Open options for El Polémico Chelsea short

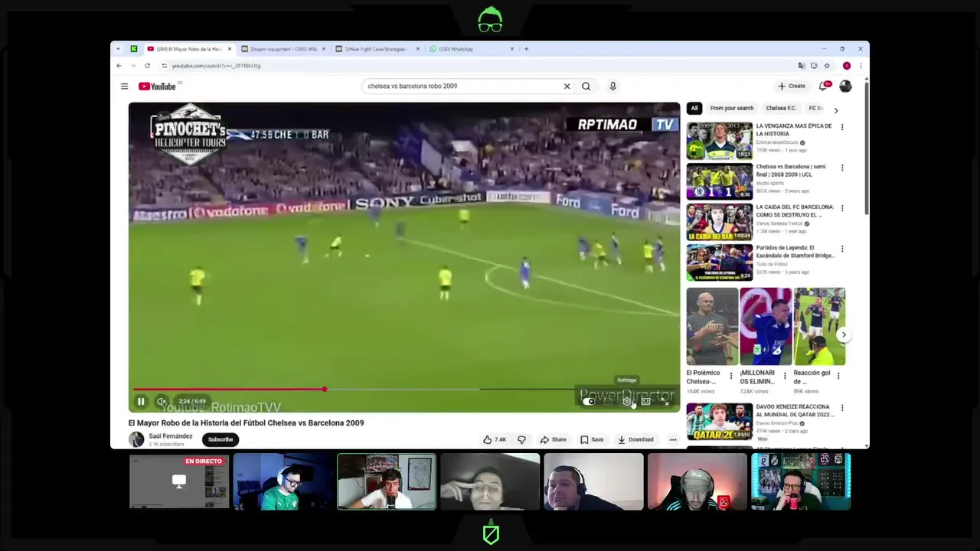click(730, 376)
